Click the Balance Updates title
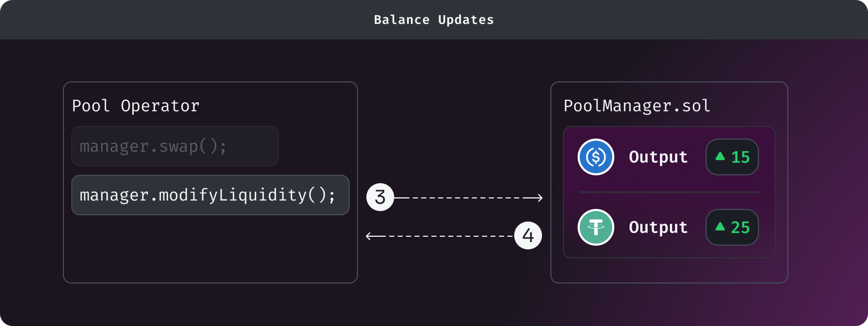 (x=434, y=20)
